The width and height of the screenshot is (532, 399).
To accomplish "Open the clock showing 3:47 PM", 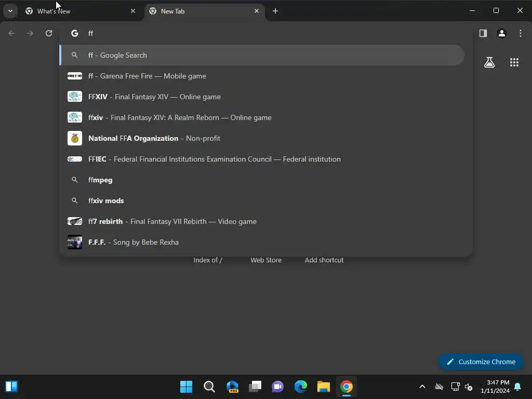I will (495, 387).
